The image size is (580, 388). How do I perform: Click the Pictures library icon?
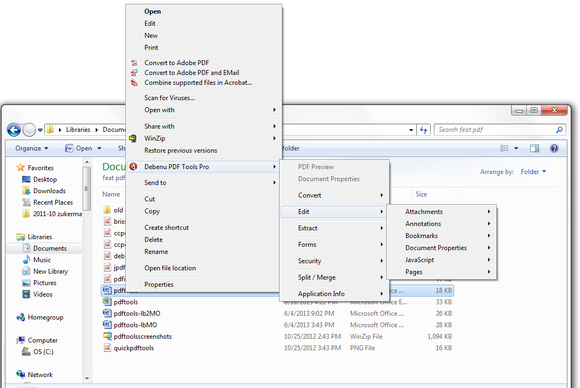[x=26, y=283]
